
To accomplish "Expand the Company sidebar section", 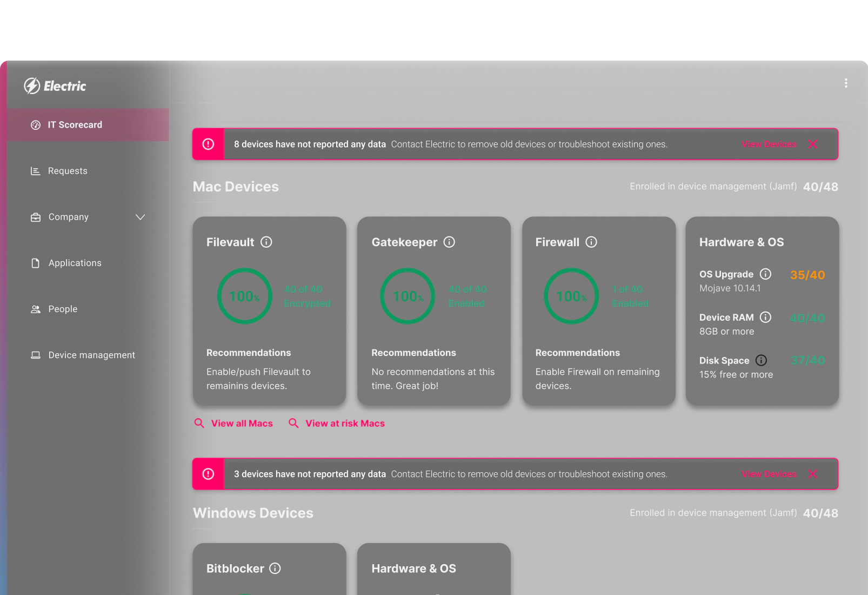I will point(140,217).
